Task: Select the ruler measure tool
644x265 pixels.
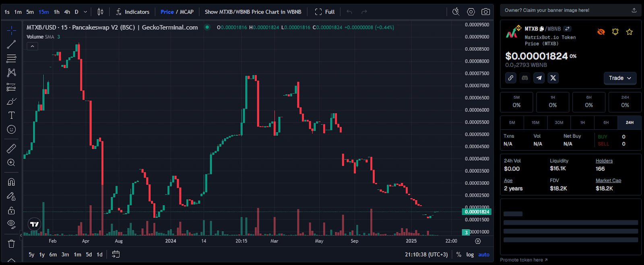Action: click(x=11, y=148)
